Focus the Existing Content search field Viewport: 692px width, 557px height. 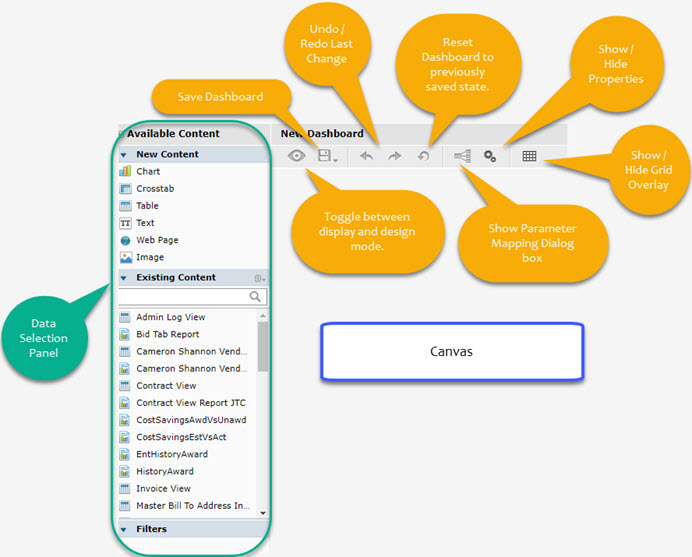pyautogui.click(x=193, y=297)
